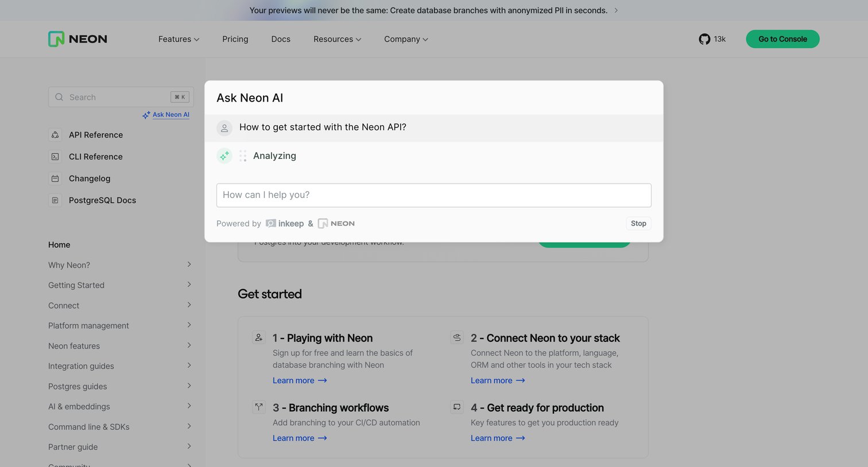Click the inkeep logo in footer
The image size is (868, 467).
click(x=285, y=223)
